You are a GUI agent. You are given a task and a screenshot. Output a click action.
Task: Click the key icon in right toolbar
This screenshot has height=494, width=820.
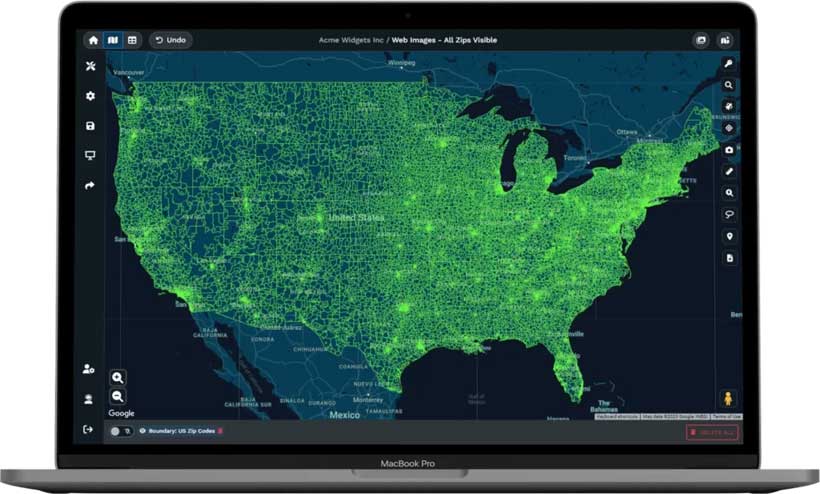tap(729, 64)
